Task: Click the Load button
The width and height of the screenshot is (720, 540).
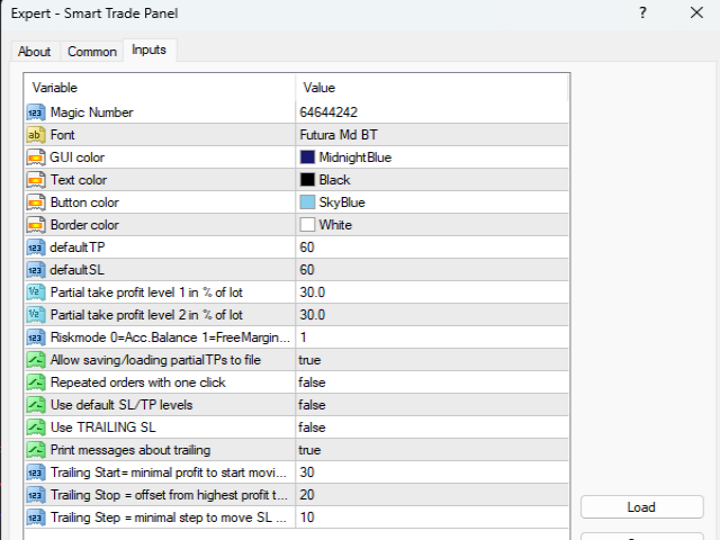Action: (641, 507)
